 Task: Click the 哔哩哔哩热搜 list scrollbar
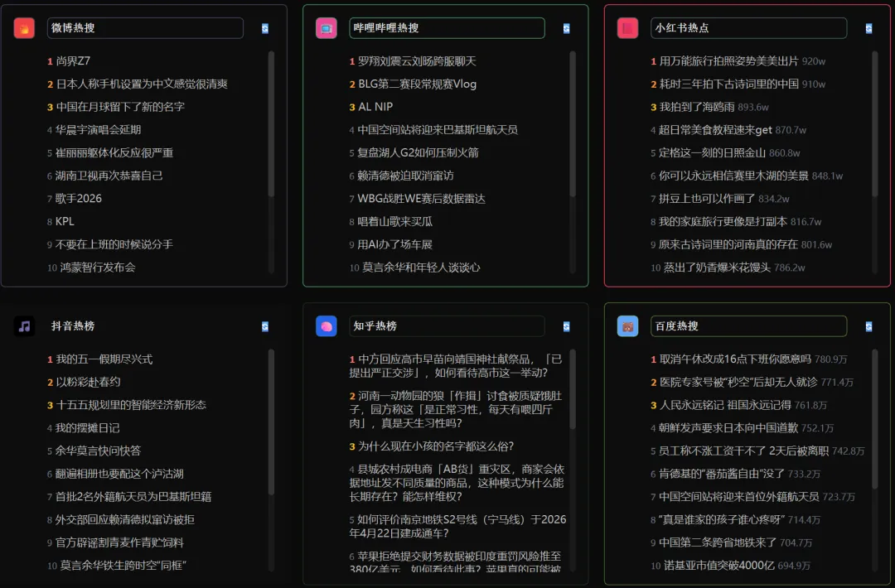[x=573, y=124]
